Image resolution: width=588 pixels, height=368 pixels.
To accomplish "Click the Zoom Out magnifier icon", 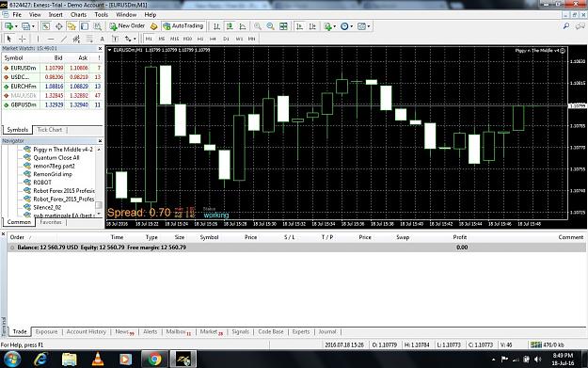I will 270,26.
